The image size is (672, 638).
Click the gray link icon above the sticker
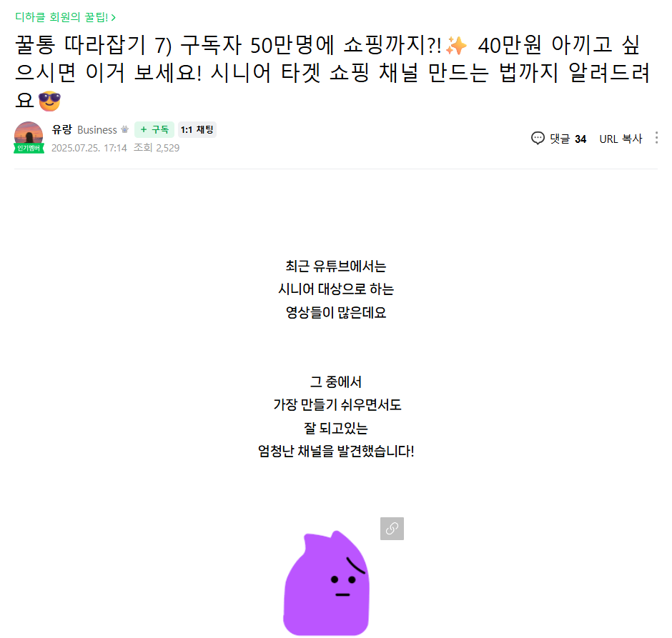pos(392,529)
